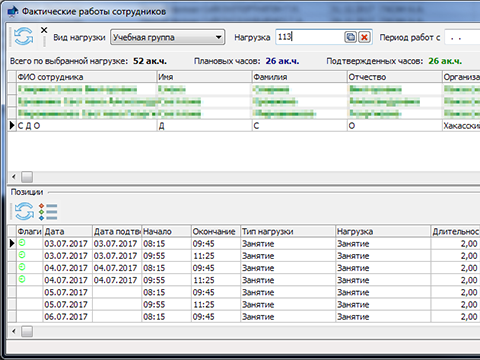The width and height of the screenshot is (480, 360).
Task: Click the window title bar app icon
Action: pos(13,11)
